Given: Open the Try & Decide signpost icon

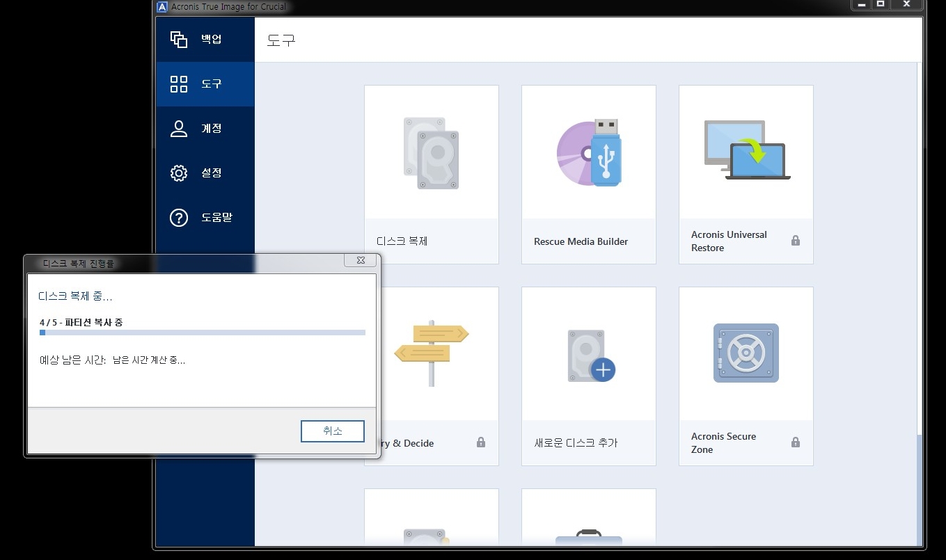Looking at the screenshot, I should pyautogui.click(x=432, y=353).
